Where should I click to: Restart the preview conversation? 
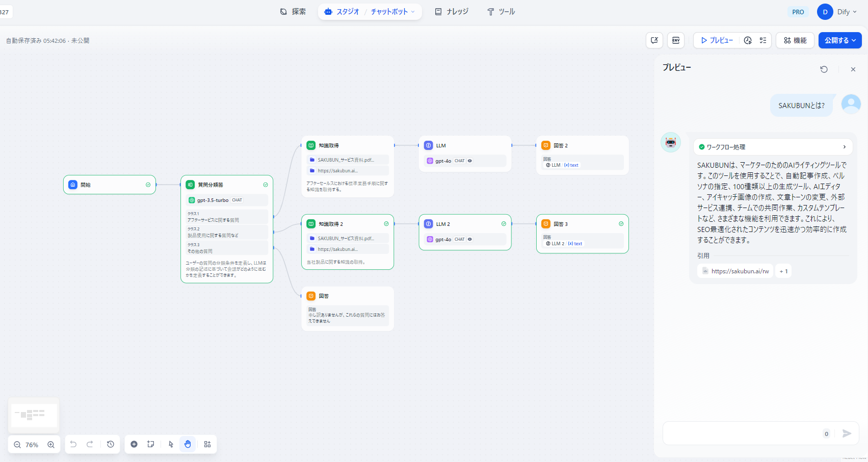click(824, 69)
